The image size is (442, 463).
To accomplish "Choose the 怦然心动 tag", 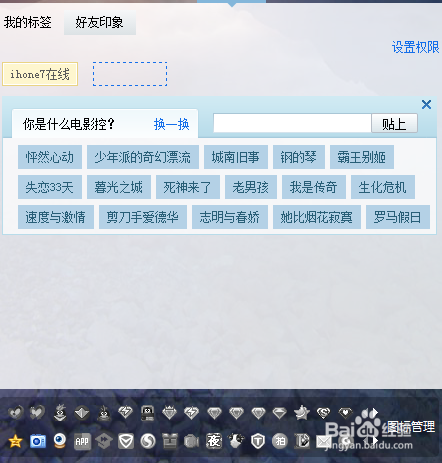I will pyautogui.click(x=50, y=157).
